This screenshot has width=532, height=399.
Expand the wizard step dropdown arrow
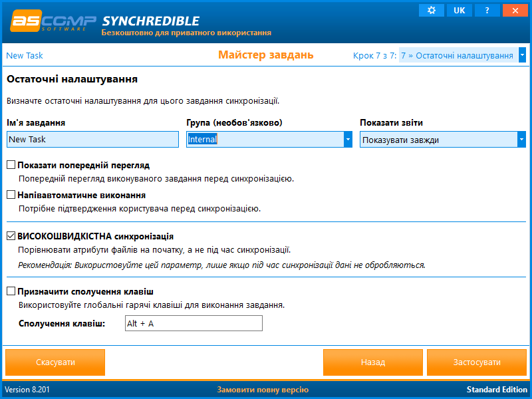(522, 55)
